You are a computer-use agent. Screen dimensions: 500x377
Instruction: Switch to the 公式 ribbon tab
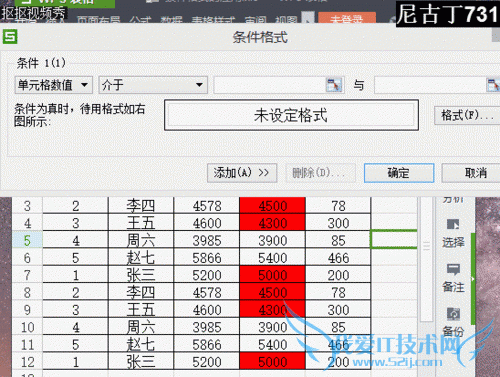coord(140,19)
